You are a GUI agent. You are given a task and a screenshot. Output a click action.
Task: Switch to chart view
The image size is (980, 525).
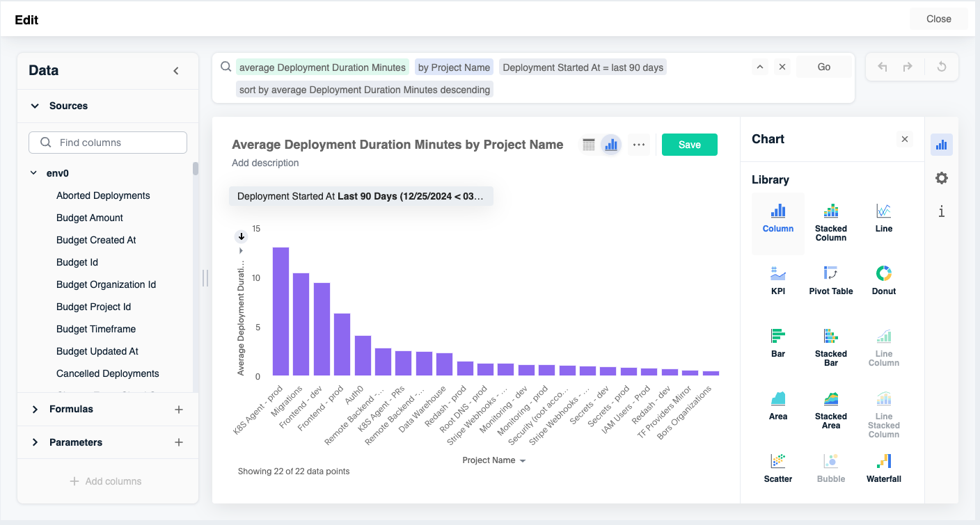pyautogui.click(x=611, y=145)
